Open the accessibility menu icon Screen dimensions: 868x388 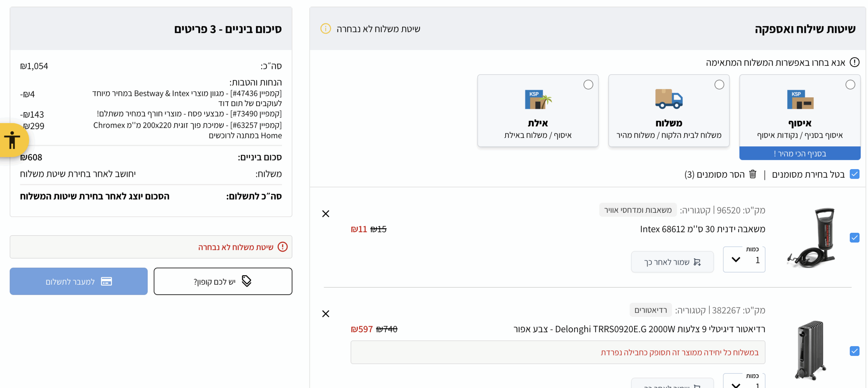pos(12,140)
